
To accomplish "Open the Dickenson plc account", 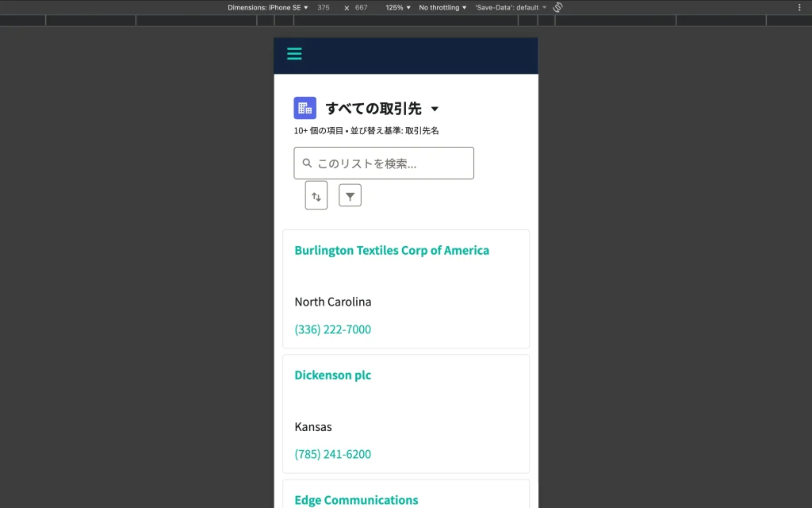I will coord(332,375).
